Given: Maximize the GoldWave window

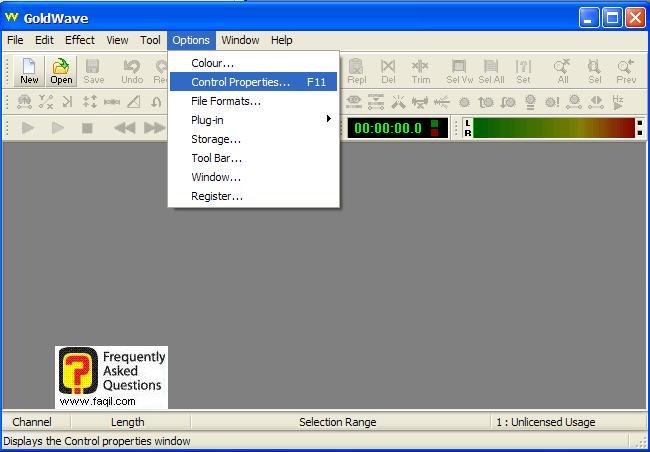Looking at the screenshot, I should pos(613,18).
